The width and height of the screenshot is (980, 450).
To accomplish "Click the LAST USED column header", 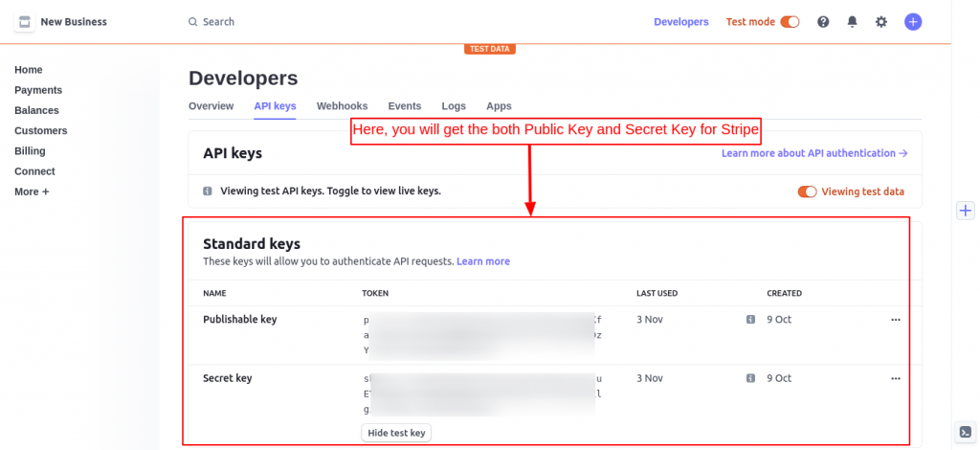I will point(657,293).
